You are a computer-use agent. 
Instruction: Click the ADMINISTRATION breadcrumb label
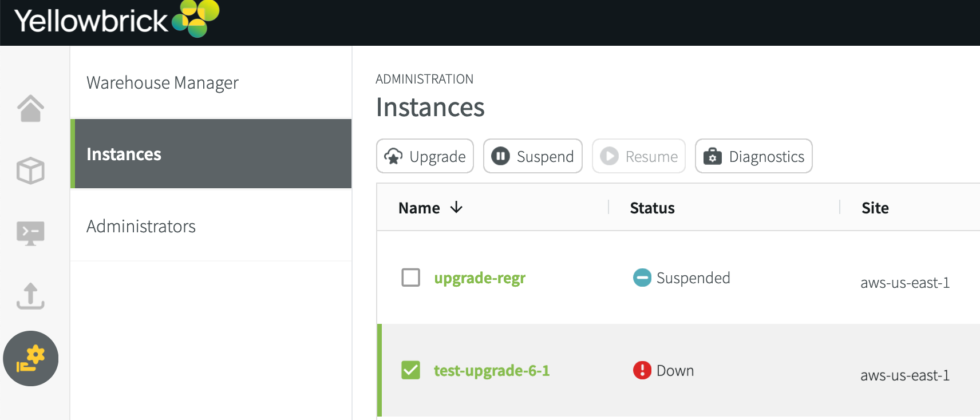pos(424,79)
